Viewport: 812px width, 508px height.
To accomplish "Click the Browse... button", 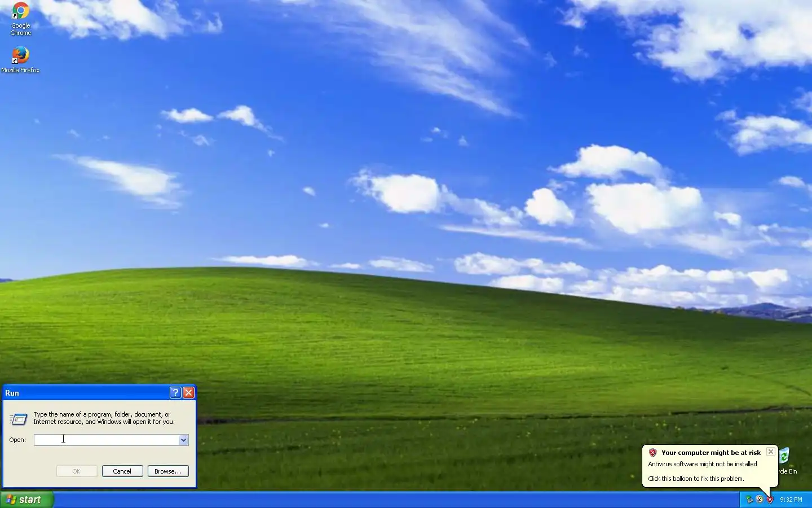I will coord(168,471).
